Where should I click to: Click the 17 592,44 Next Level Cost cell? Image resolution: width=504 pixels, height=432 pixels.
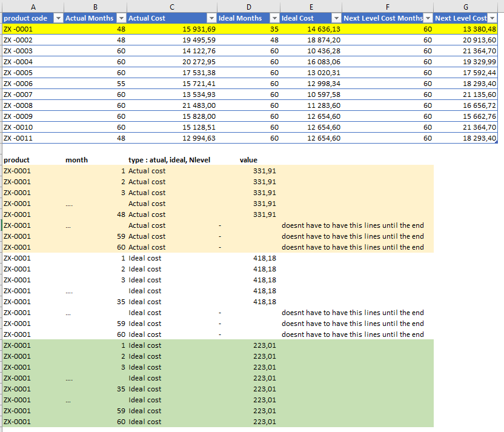[465, 73]
